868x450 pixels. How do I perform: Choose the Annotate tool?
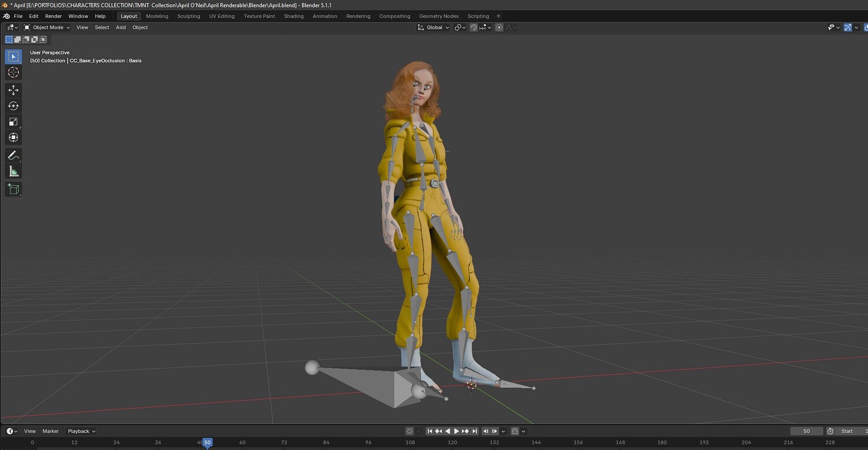pos(14,155)
